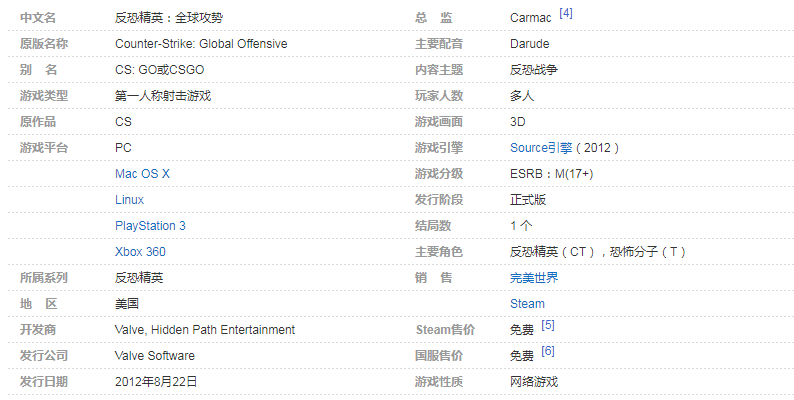Click the ESRB：M(17+) rating value
Image resolution: width=794 pixels, height=400 pixels.
(551, 174)
